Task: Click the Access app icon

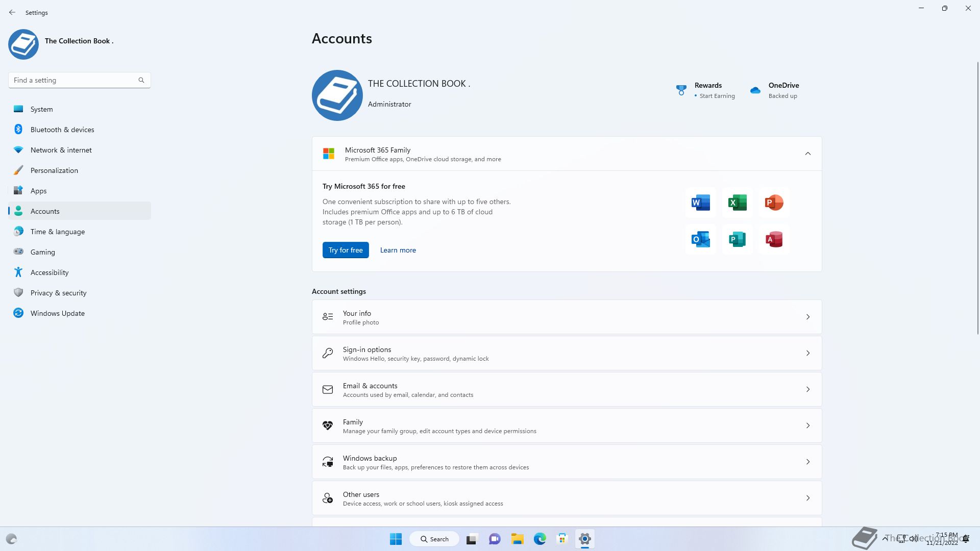Action: (774, 239)
